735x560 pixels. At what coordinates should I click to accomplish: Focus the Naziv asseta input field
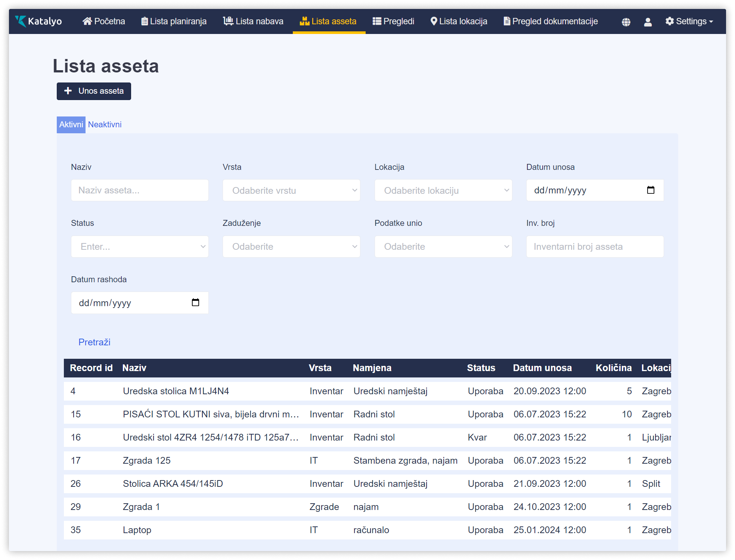coord(140,190)
